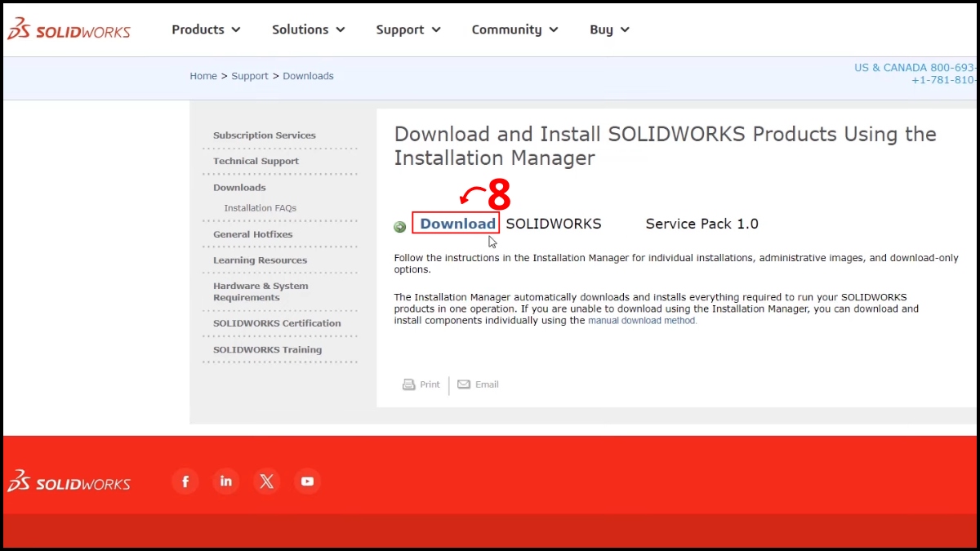Open the manual download method link
This screenshot has height=551, width=980.
(643, 321)
